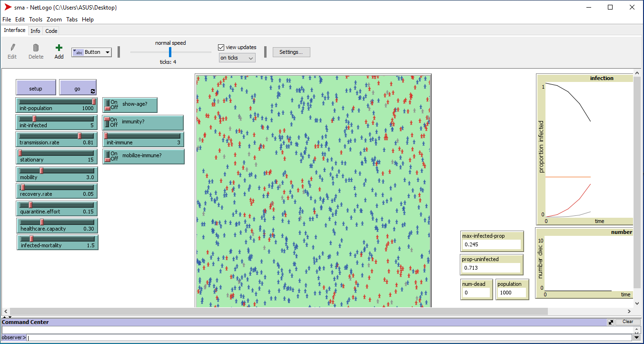
Task: Toggle the mobilize-immune? switch
Action: [x=107, y=156]
